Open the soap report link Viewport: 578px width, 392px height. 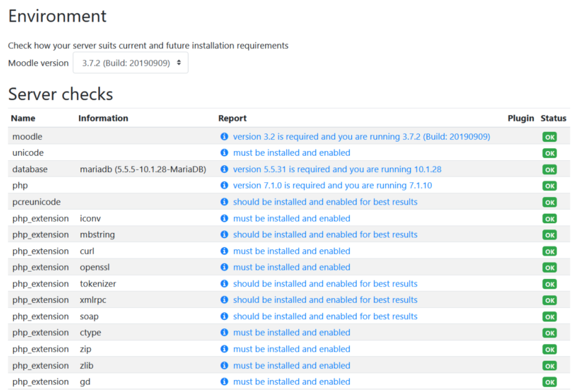pos(325,316)
